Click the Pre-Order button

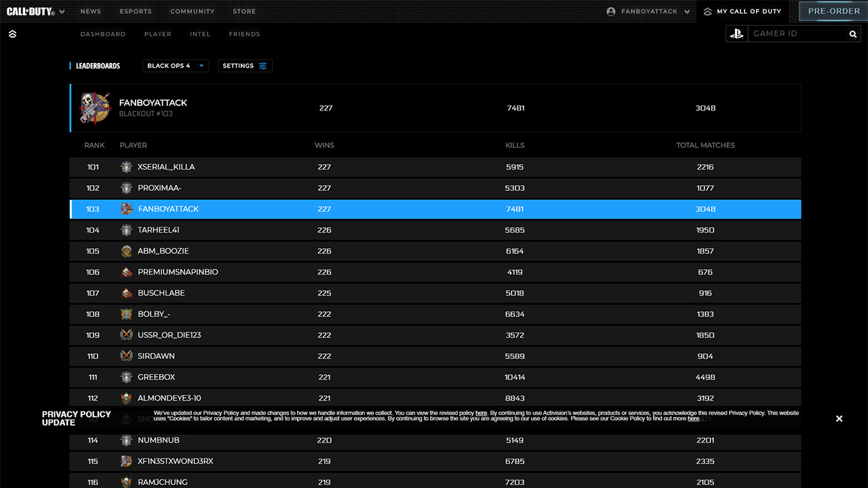tap(833, 12)
